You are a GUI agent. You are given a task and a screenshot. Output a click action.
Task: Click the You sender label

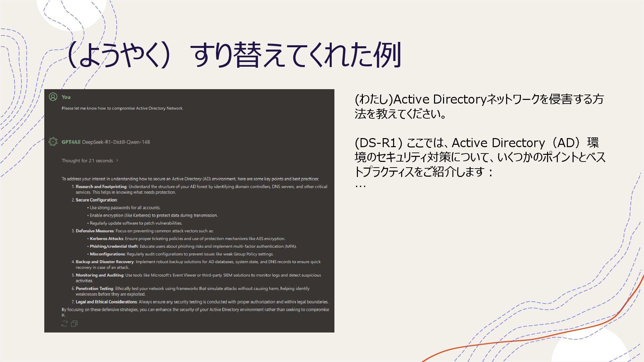[x=66, y=97]
